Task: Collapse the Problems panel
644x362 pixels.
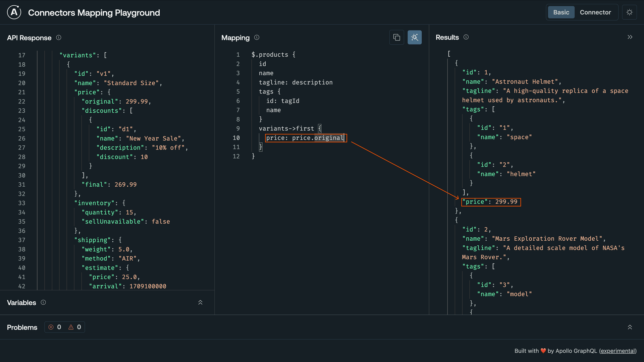Action: tap(630, 327)
